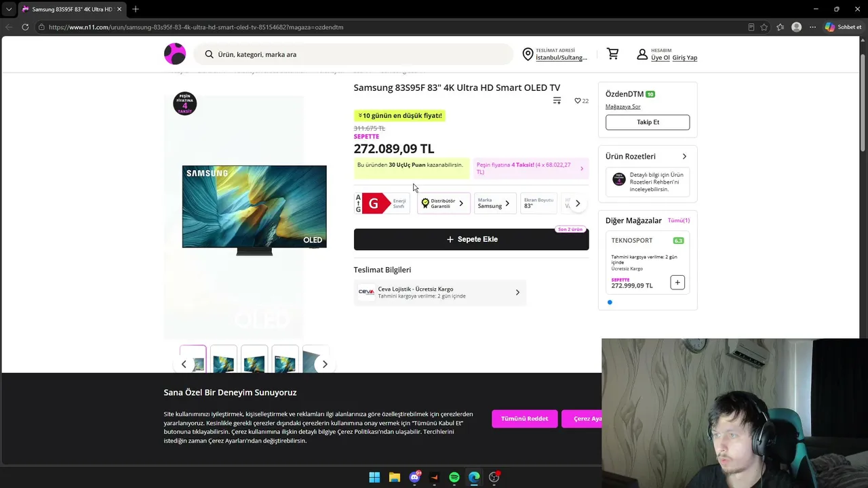Add TEKNOSPORT offer to cart with plus button
The height and width of the screenshot is (488, 868).
pyautogui.click(x=677, y=282)
